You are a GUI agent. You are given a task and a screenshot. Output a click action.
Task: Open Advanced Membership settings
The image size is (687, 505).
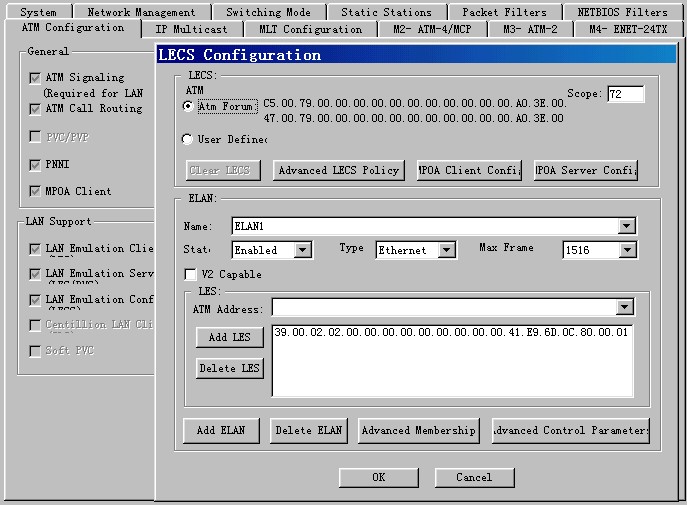point(418,430)
